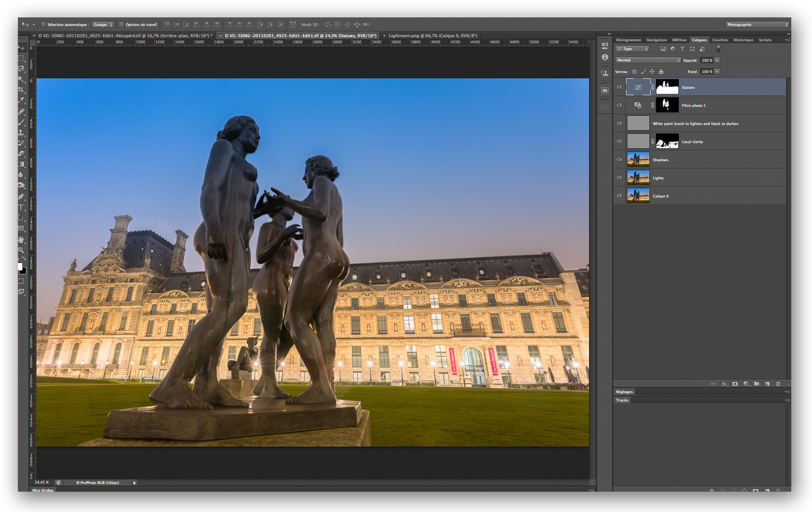Screen dimensions: 812x512
Task: Click the lock image pixels brush icon
Action: pos(644,71)
